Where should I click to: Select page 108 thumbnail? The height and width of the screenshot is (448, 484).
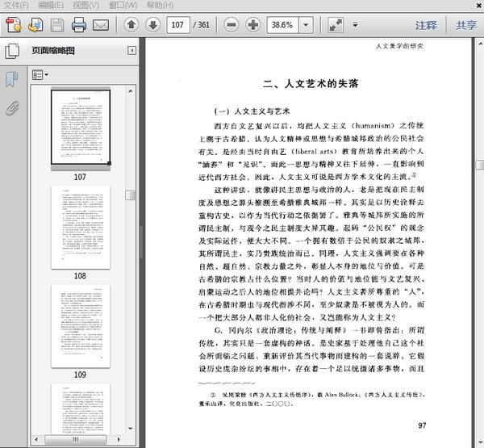(x=81, y=227)
